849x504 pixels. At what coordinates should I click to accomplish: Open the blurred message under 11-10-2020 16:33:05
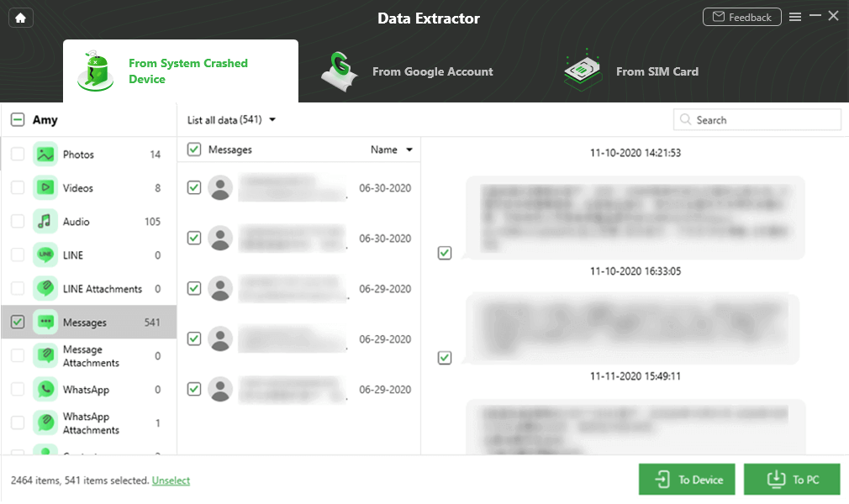tap(632, 329)
